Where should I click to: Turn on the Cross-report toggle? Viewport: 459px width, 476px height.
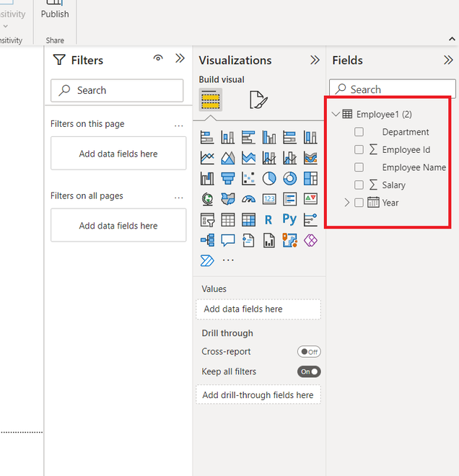click(309, 352)
